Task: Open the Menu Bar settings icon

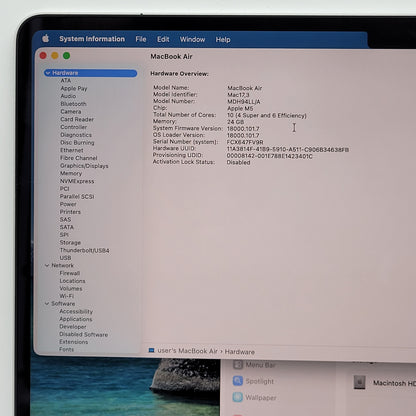Action: click(x=238, y=365)
